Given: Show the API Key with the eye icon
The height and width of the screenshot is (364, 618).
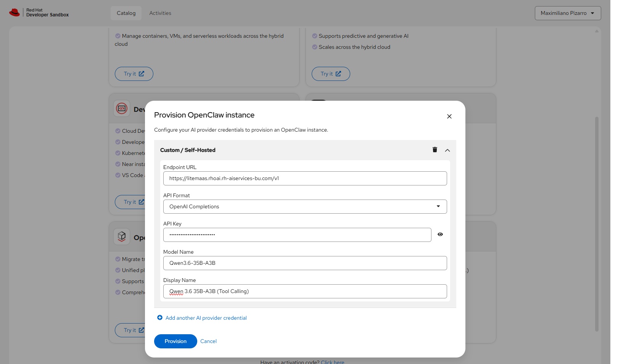Looking at the screenshot, I should pyautogui.click(x=440, y=234).
